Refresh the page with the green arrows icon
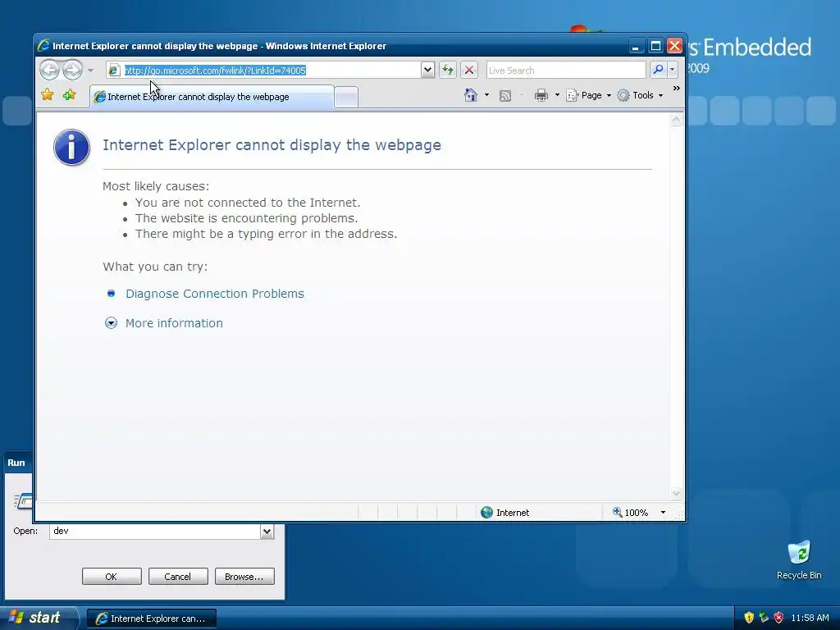Viewport: 840px width, 630px height. [448, 70]
